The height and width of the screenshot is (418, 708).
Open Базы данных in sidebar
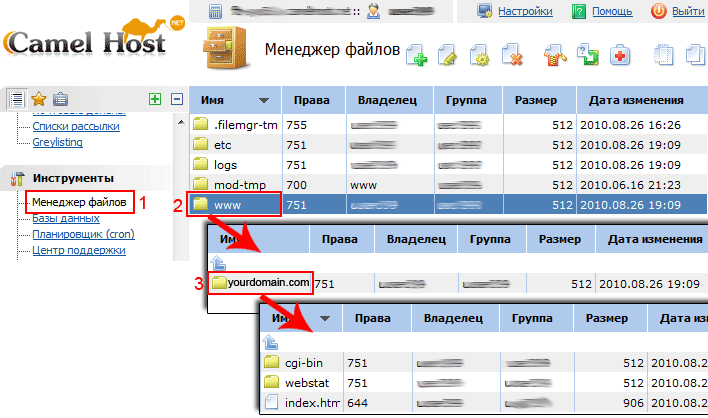[65, 218]
